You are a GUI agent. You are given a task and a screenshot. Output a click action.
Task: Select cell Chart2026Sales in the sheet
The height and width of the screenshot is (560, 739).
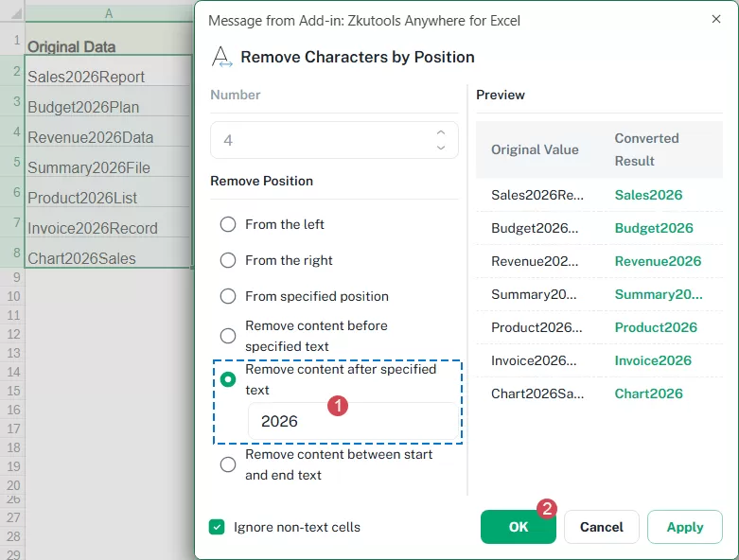pyautogui.click(x=108, y=252)
